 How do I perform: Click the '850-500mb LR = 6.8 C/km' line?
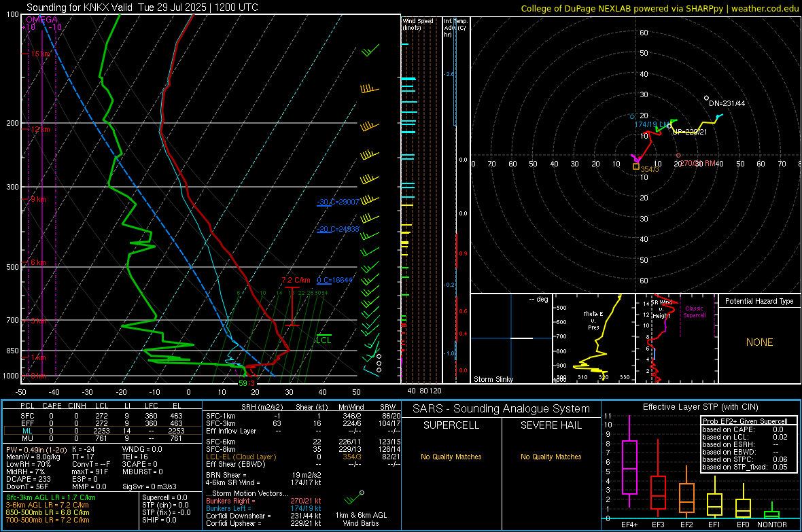(x=48, y=512)
